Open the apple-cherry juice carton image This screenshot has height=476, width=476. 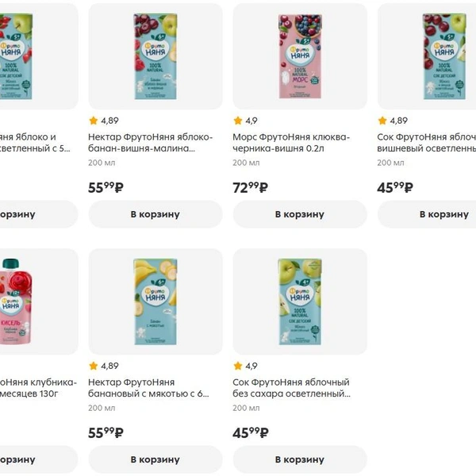click(x=427, y=56)
